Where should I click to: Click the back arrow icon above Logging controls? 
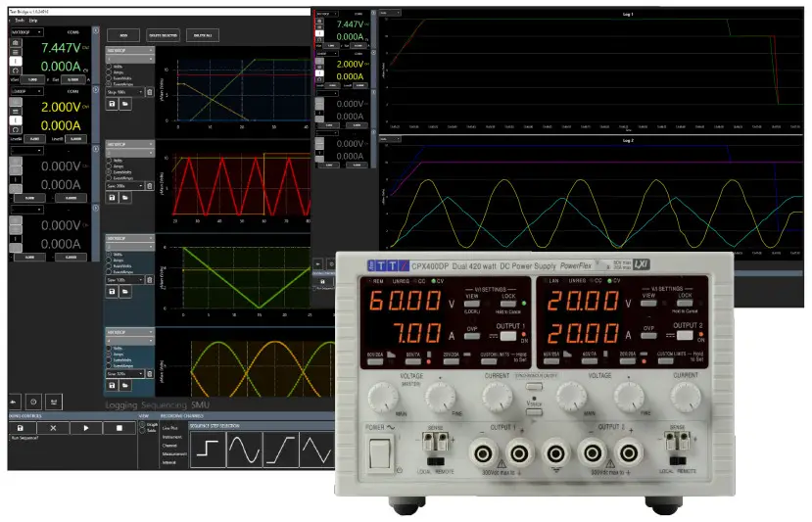14,402
